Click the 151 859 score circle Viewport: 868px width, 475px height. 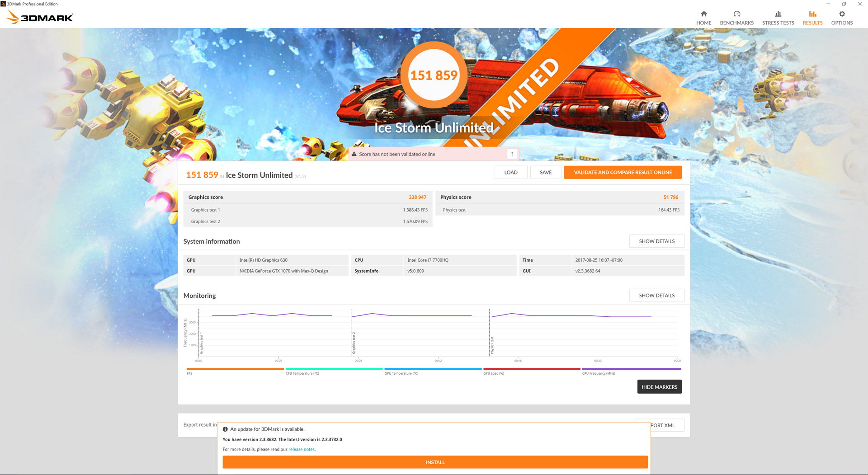click(434, 75)
